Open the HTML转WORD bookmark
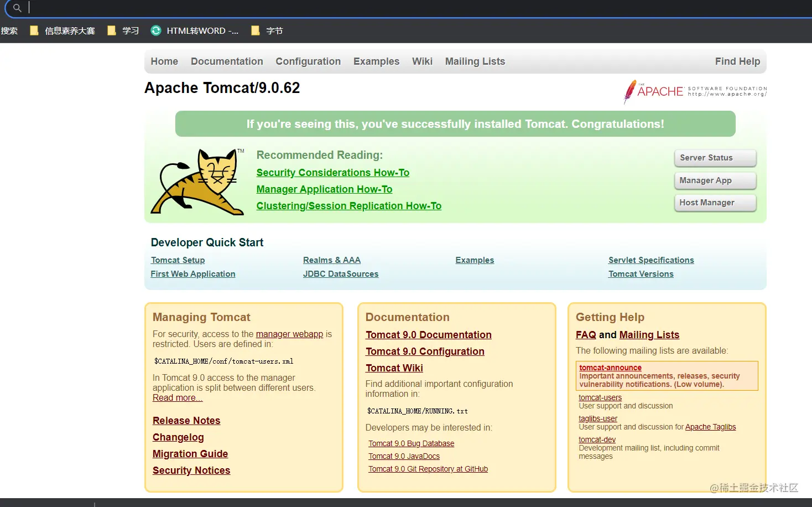The image size is (812, 507). [195, 31]
